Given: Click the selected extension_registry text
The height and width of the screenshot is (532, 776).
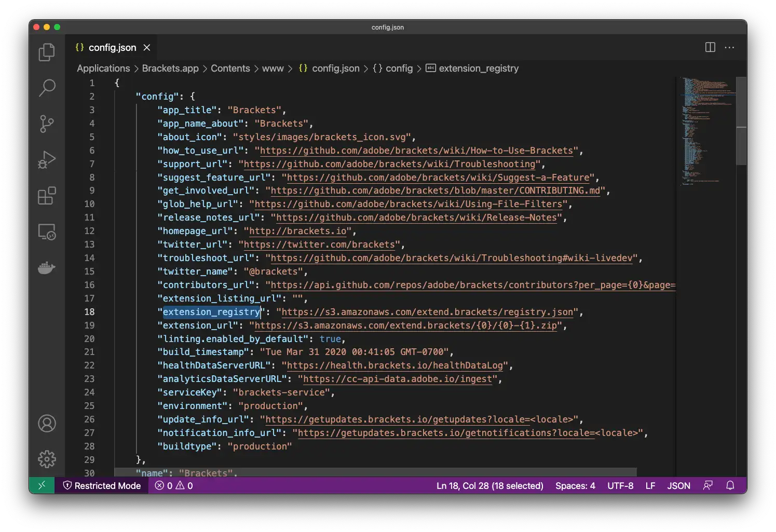Looking at the screenshot, I should pyautogui.click(x=212, y=312).
